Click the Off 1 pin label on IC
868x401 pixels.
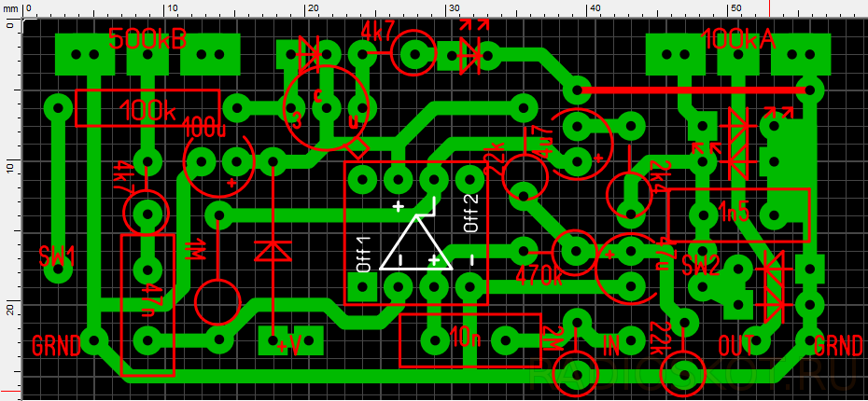(364, 254)
